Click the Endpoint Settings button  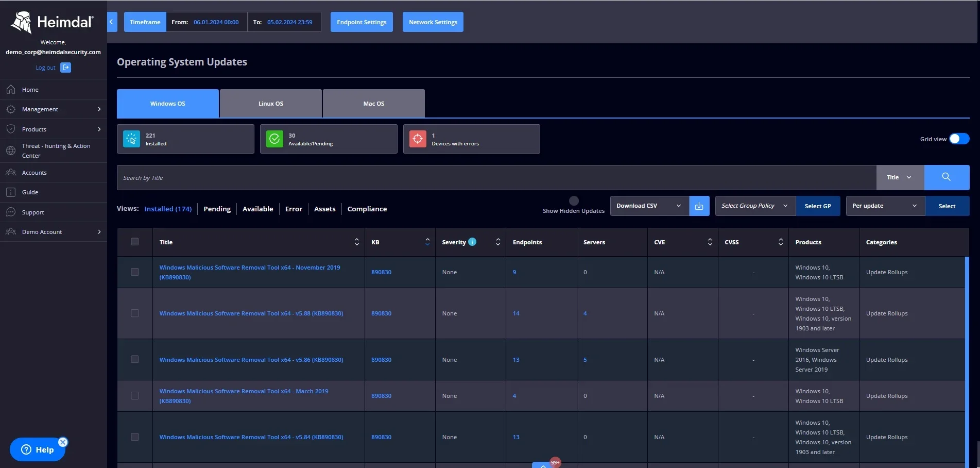[x=362, y=22]
